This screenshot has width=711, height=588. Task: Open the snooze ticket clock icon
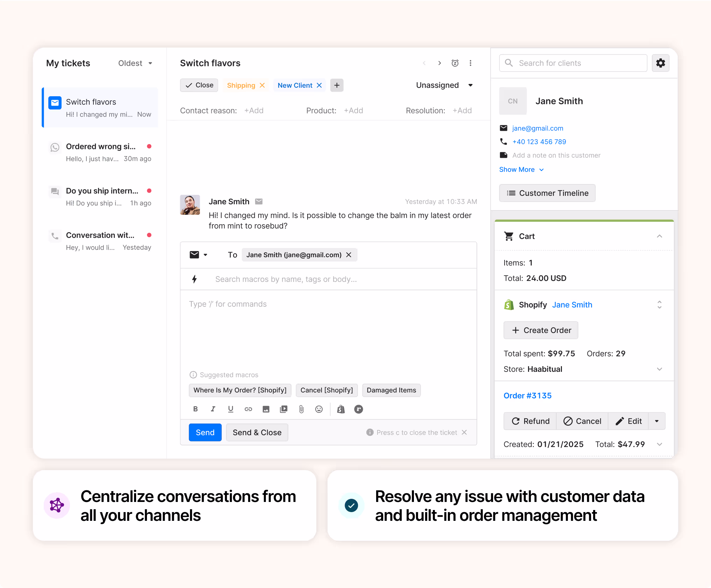(455, 63)
